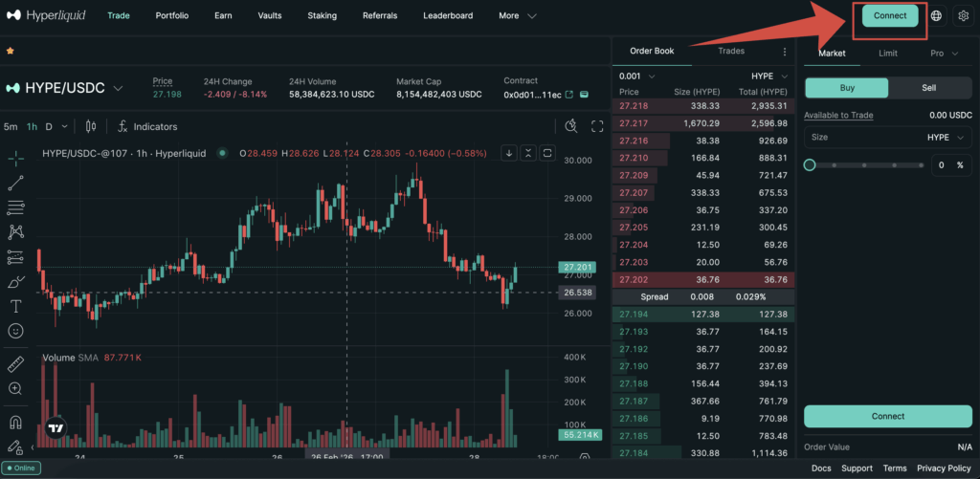The width and height of the screenshot is (980, 479).
Task: Open the More navigation dropdown
Action: (x=515, y=16)
